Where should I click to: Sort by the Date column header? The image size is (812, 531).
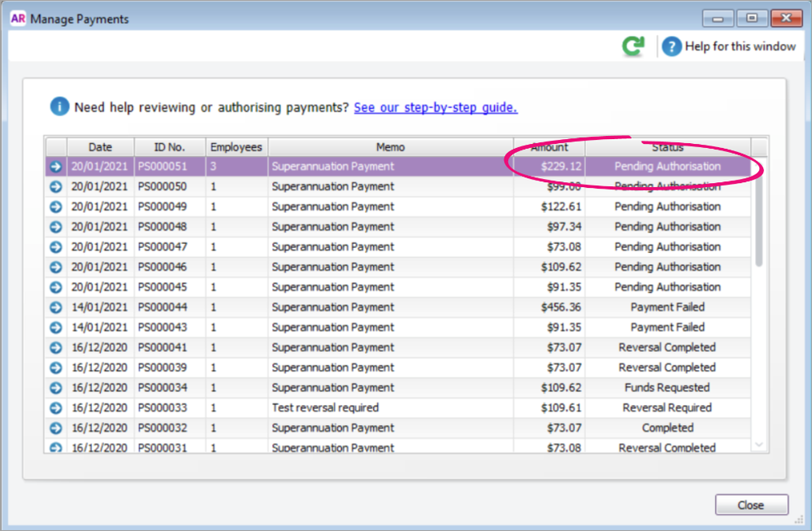[100, 147]
